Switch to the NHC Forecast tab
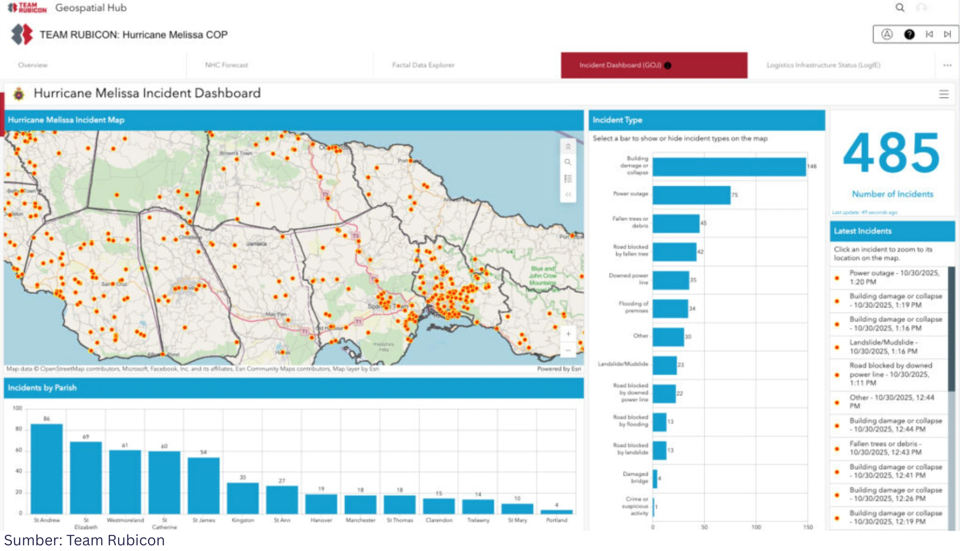This screenshot has height=551, width=980. [x=227, y=65]
